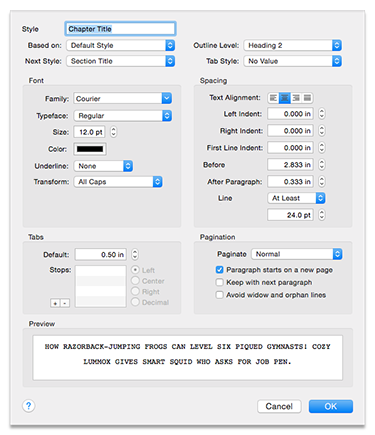
Task: Select the Left tab stop radio button
Action: [x=135, y=270]
